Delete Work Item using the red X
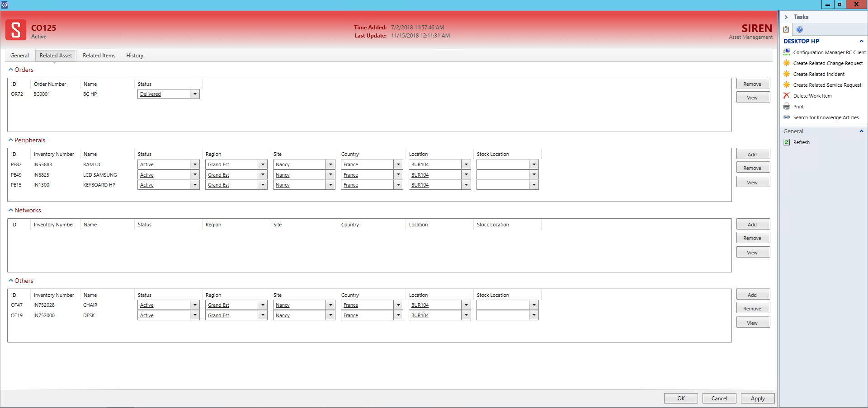 point(812,96)
